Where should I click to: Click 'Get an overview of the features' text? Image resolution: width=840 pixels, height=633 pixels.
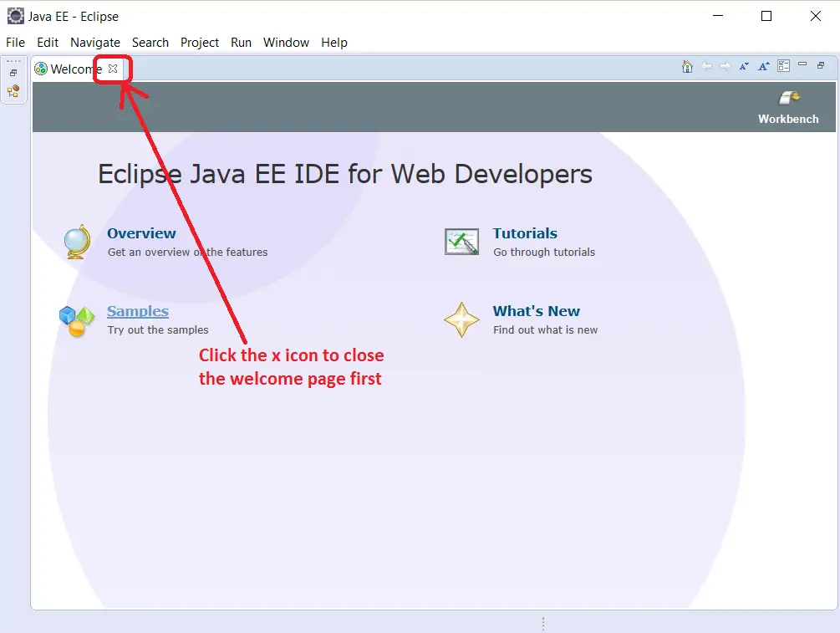[187, 252]
